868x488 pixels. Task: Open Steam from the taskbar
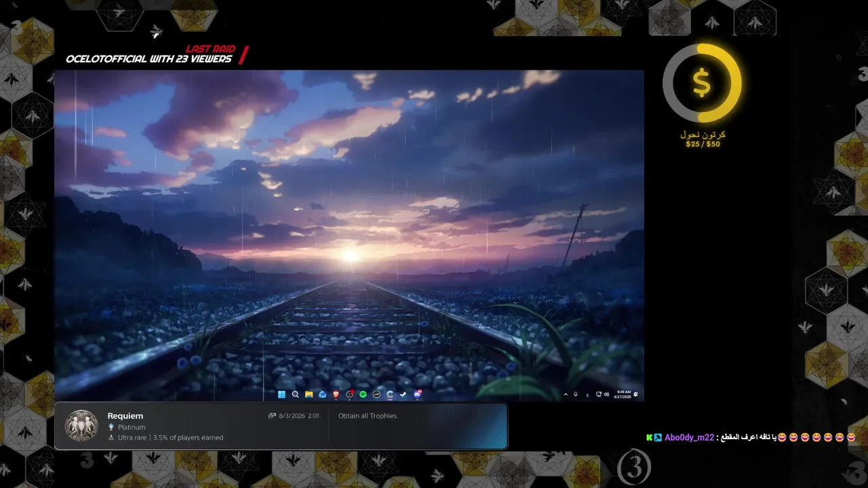[403, 394]
